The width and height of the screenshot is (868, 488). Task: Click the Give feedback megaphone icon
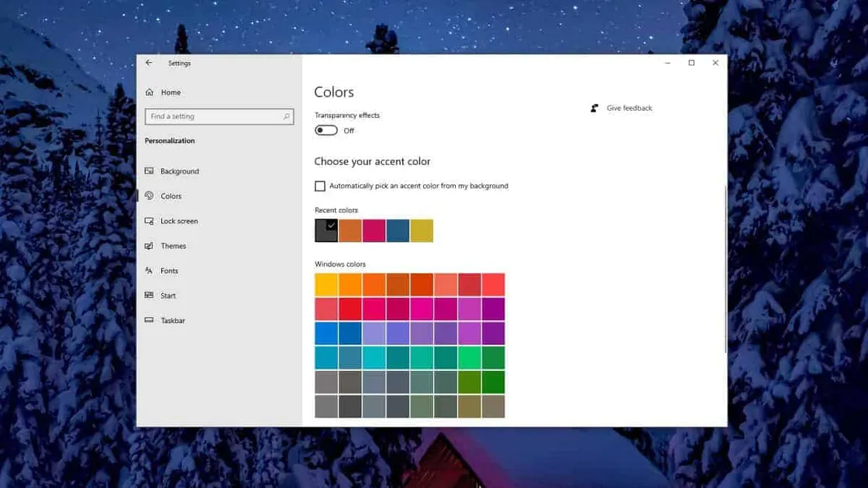click(x=594, y=108)
